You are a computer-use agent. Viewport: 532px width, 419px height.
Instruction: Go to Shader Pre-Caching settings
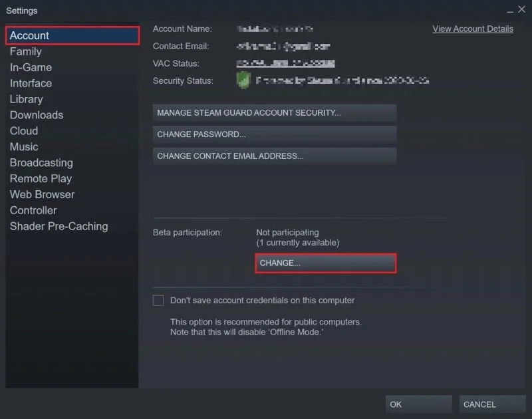(x=59, y=226)
